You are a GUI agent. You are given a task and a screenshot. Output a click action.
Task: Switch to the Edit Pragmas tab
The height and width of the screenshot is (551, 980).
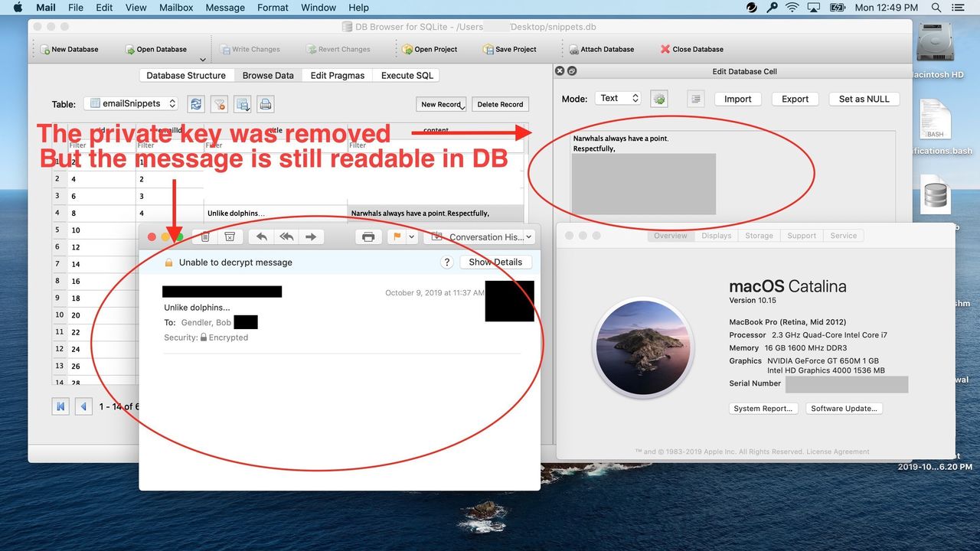(338, 75)
